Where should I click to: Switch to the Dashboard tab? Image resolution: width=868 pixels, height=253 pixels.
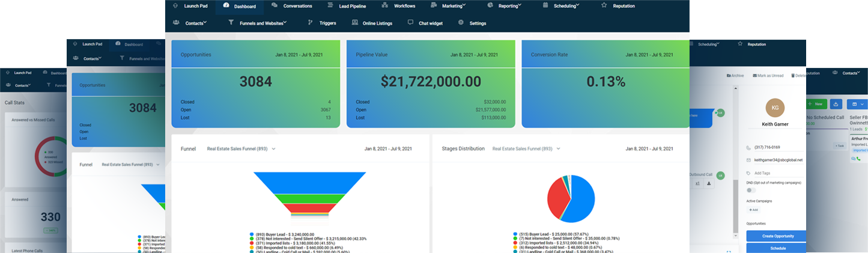pyautogui.click(x=239, y=7)
